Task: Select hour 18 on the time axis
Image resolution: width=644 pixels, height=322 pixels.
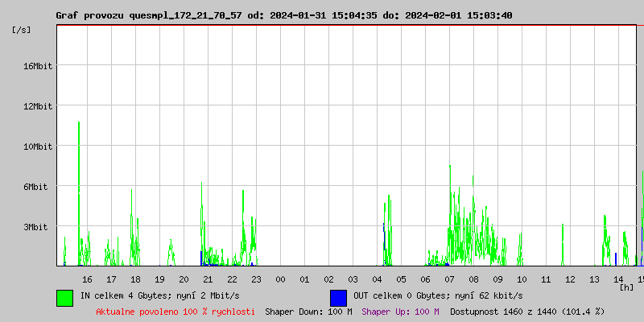Action: (135, 279)
